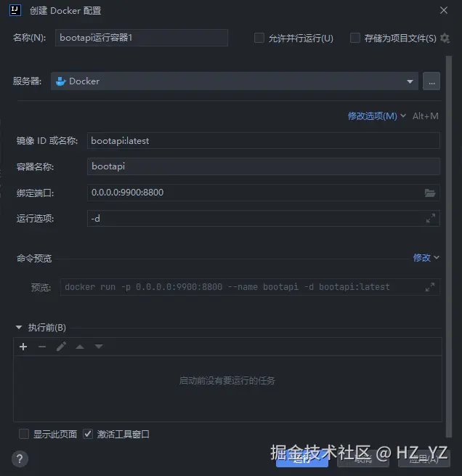The image size is (462, 476).
Task: Click the docker run command preview text
Action: pyautogui.click(x=227, y=287)
